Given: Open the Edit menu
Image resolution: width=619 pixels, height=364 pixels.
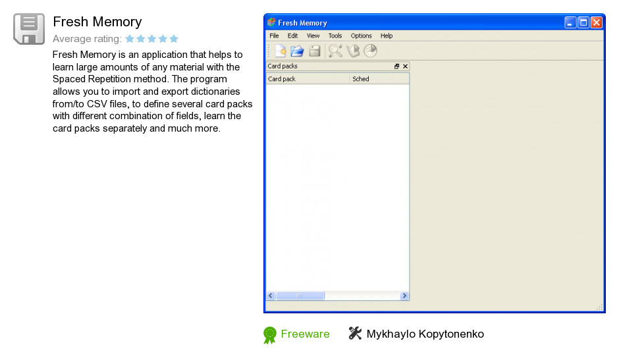Looking at the screenshot, I should 292,36.
